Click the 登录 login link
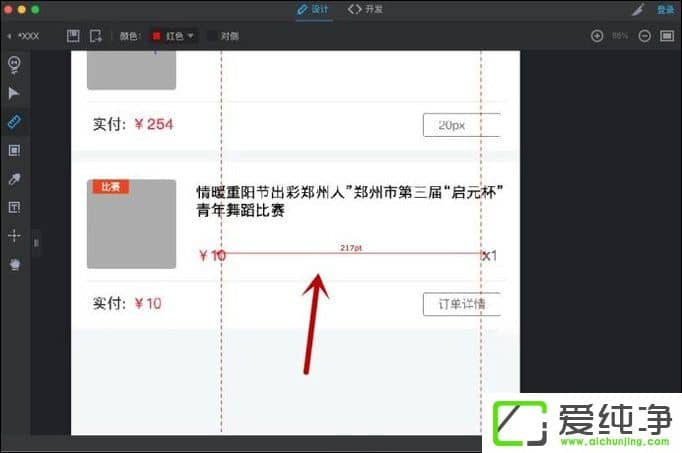The height and width of the screenshot is (453, 682). 665,9
